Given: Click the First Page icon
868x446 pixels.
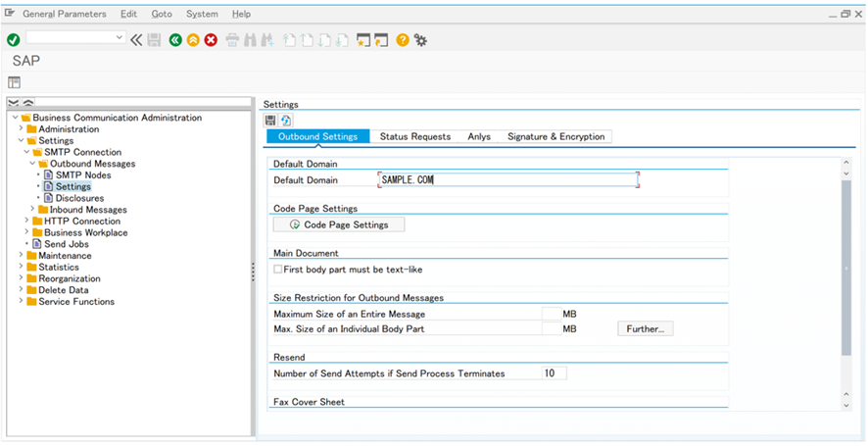Looking at the screenshot, I should click(289, 40).
